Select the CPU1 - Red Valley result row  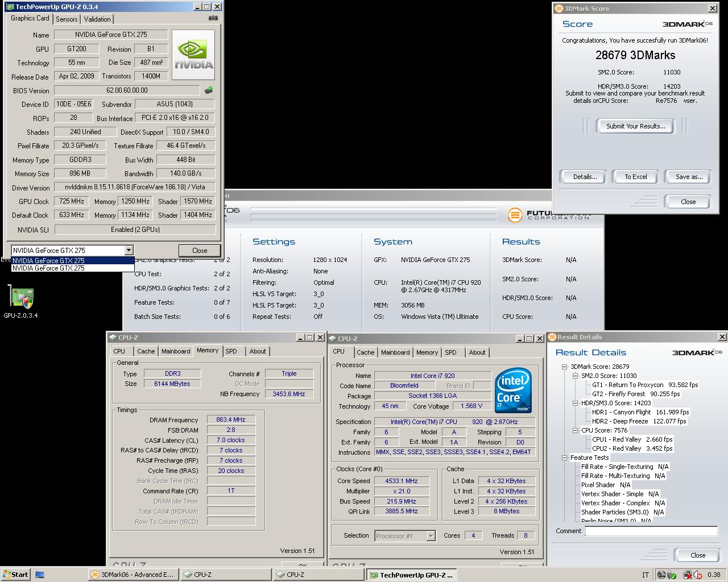[x=632, y=439]
